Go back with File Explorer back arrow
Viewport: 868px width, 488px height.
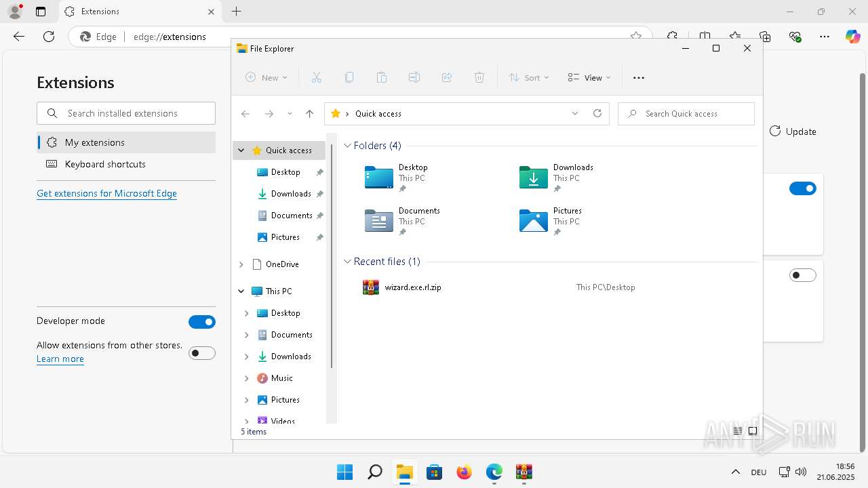coord(245,114)
